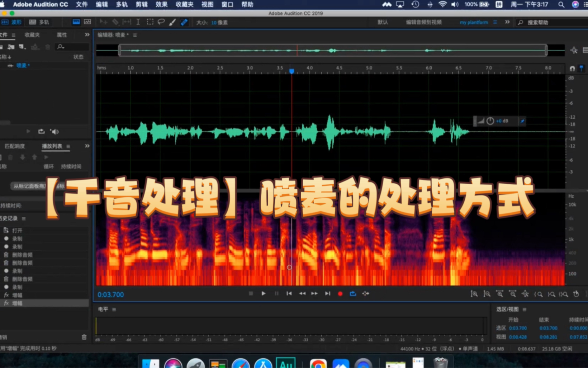Toggle Loop Playback in transport
Viewport: 588px width, 368px height.
click(x=353, y=293)
